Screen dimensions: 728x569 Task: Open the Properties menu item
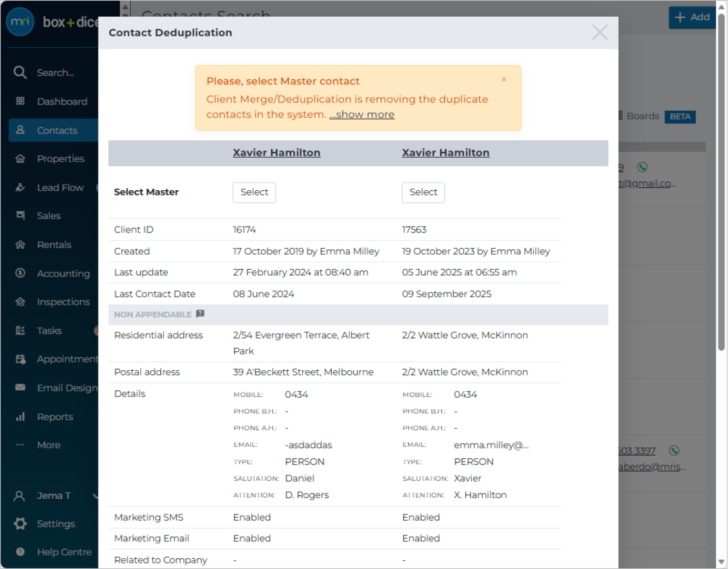(61, 159)
